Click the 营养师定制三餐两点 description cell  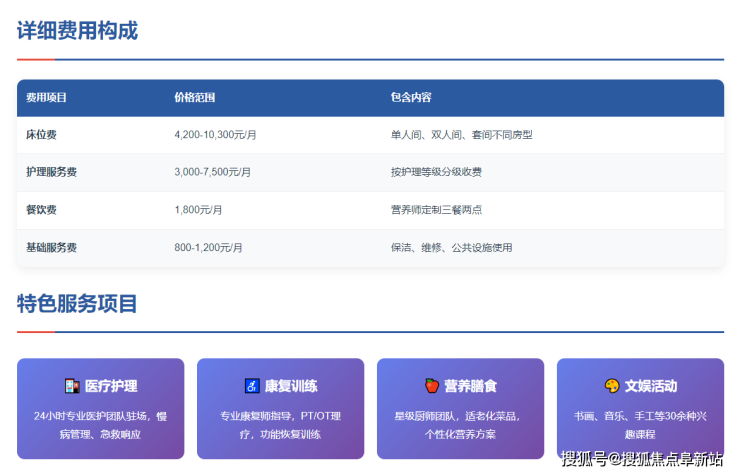click(x=436, y=210)
